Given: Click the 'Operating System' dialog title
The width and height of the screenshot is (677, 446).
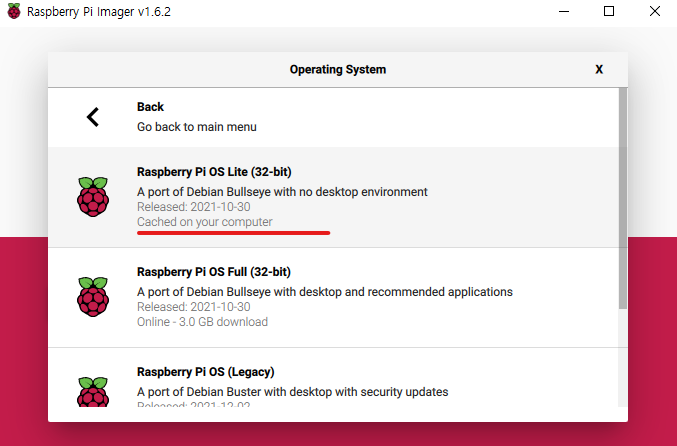Looking at the screenshot, I should pyautogui.click(x=338, y=70).
